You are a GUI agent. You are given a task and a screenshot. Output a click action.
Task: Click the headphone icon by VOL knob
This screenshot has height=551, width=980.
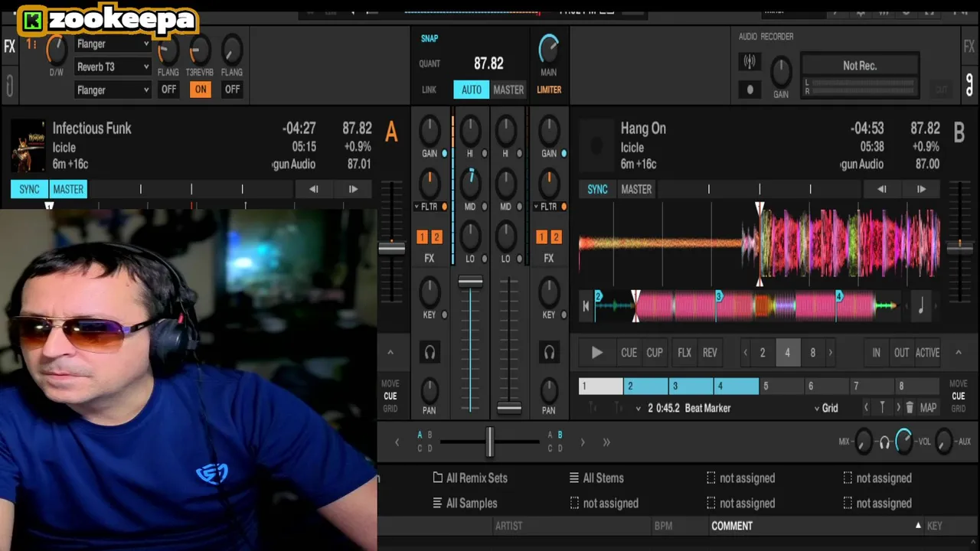884,442
